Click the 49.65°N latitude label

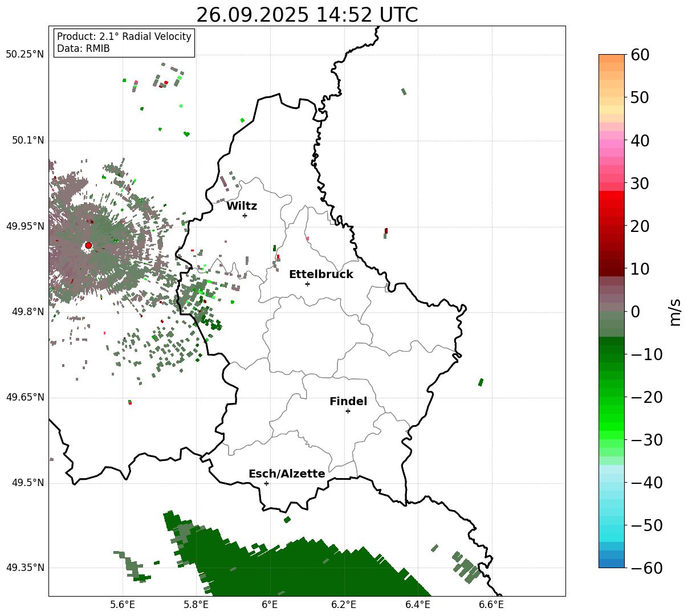[x=25, y=397]
